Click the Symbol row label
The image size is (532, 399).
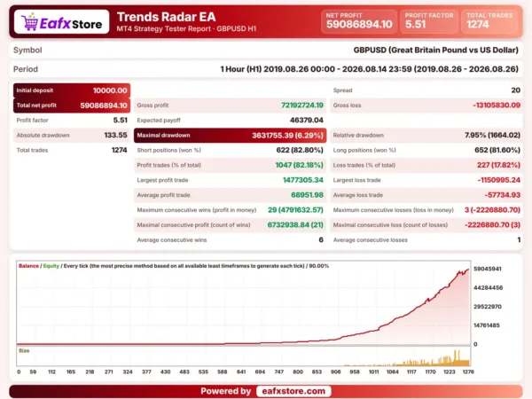[x=27, y=51]
